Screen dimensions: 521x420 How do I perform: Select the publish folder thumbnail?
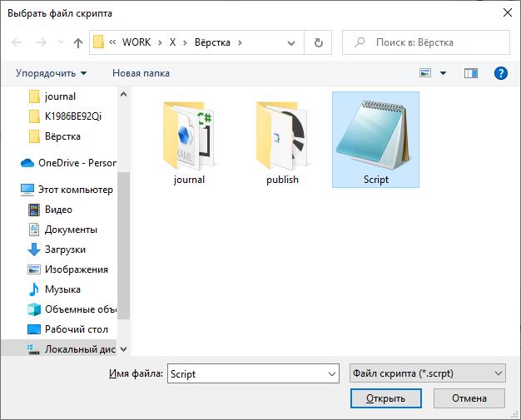coord(282,141)
